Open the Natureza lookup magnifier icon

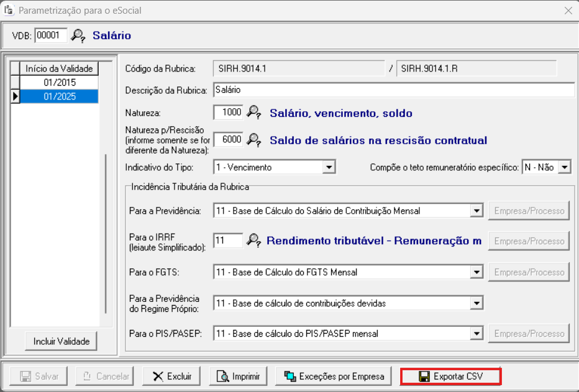253,112
